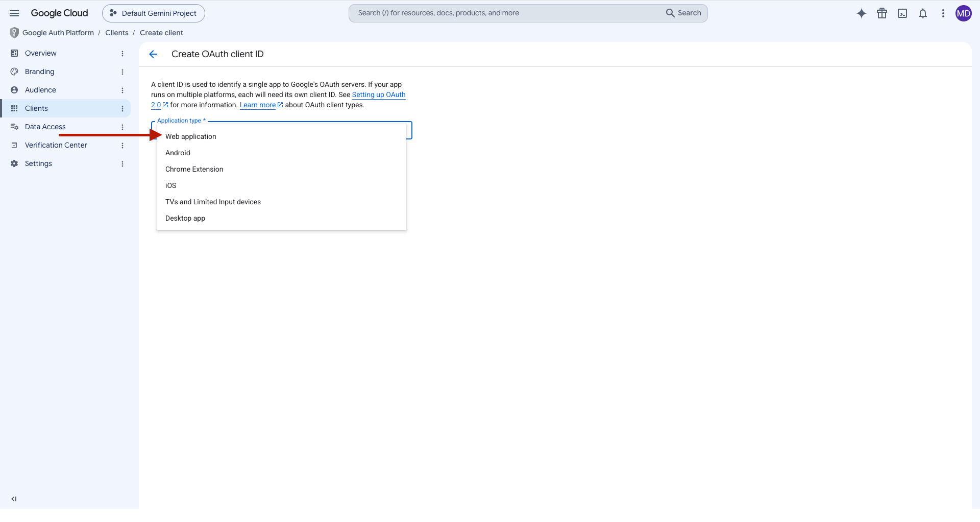This screenshot has width=980, height=522.
Task: Open the Default Gemini Project selector
Action: tap(154, 13)
